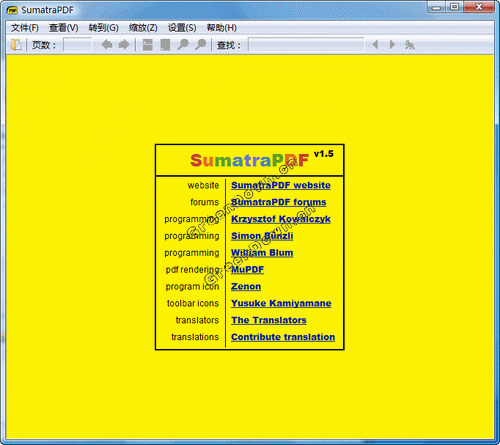Click the 'website' label

pyautogui.click(x=203, y=185)
